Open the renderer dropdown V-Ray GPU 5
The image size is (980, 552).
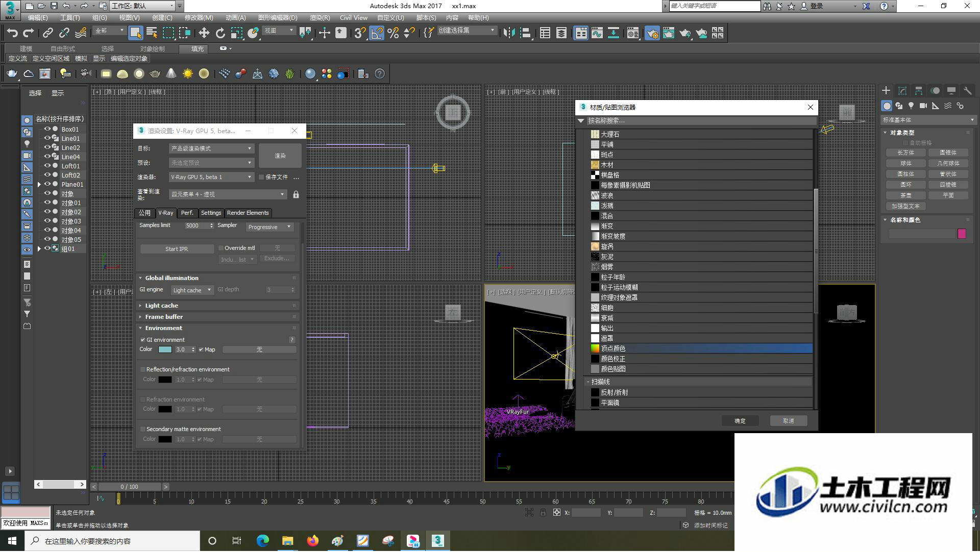point(211,178)
